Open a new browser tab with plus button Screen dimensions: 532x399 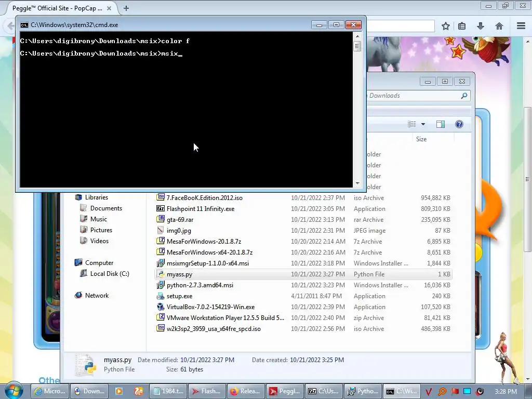(126, 8)
